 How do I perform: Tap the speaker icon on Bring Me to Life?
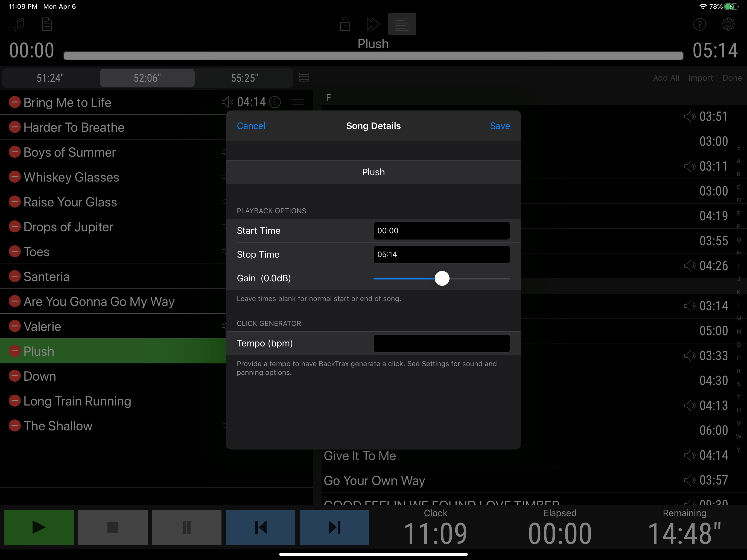tap(227, 102)
